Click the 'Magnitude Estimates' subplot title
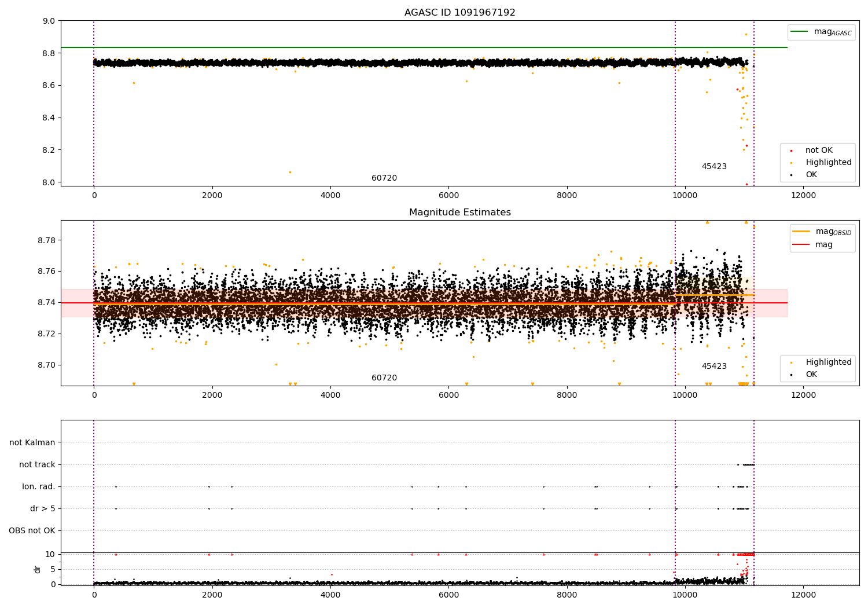 pos(459,213)
